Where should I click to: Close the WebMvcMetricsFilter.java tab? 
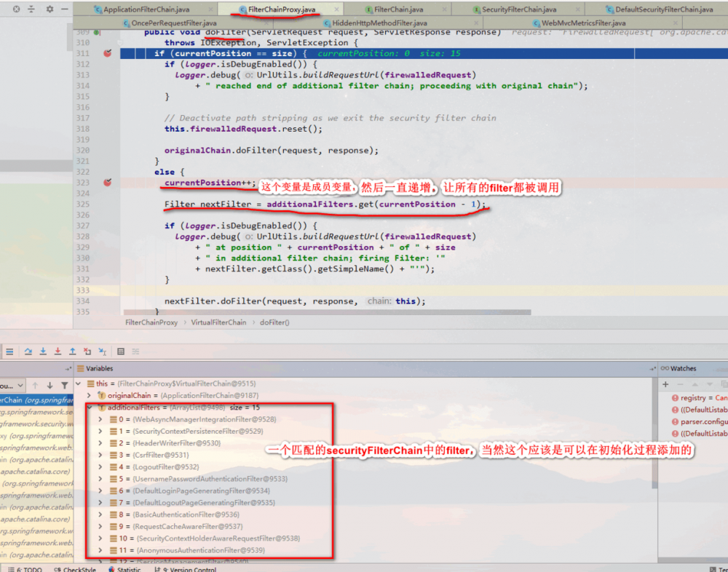pos(675,23)
